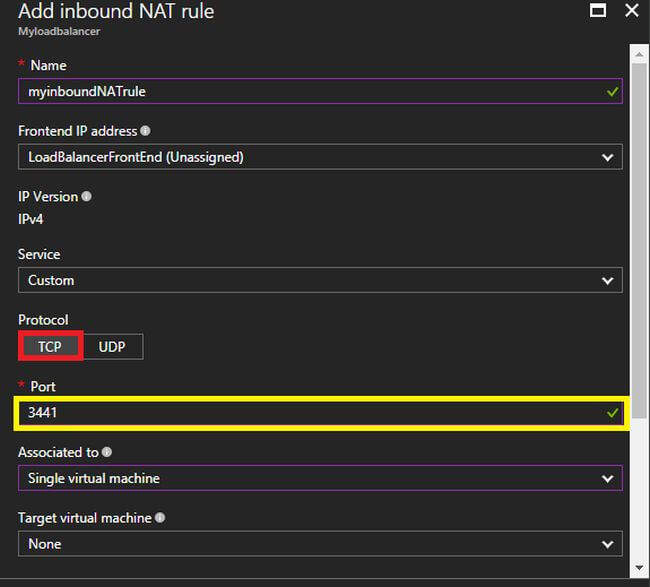The image size is (650, 587).
Task: Expand the Associated to dropdown
Action: [x=320, y=478]
